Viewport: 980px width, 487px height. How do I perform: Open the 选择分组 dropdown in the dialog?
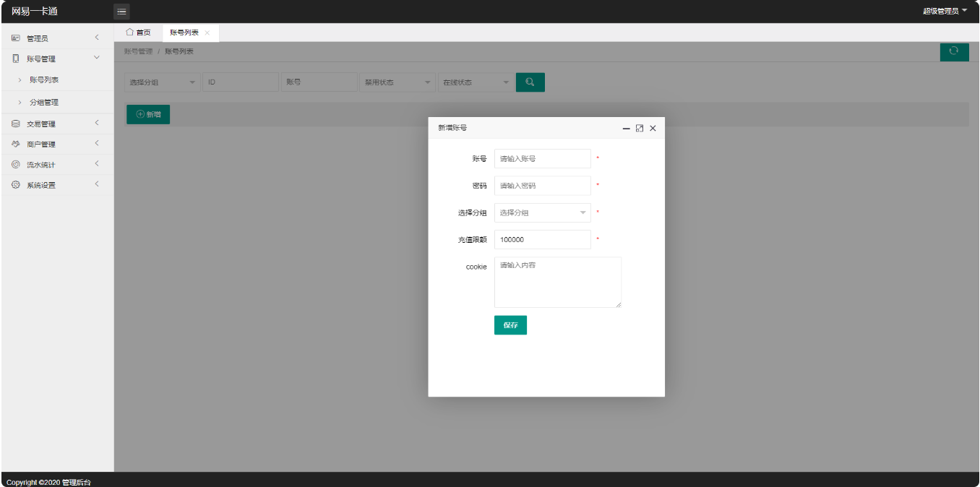(x=542, y=212)
